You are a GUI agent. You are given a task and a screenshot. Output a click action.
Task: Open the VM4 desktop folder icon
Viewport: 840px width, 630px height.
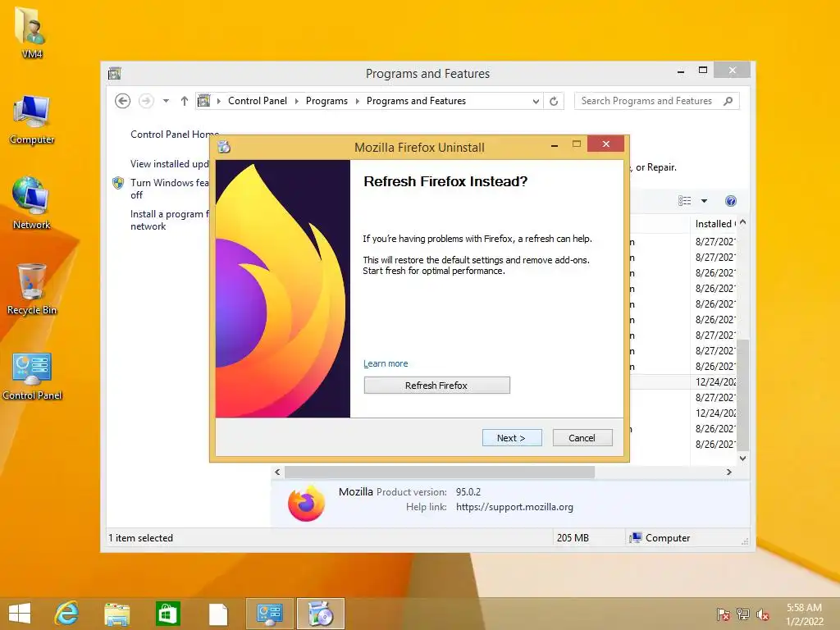click(32, 32)
